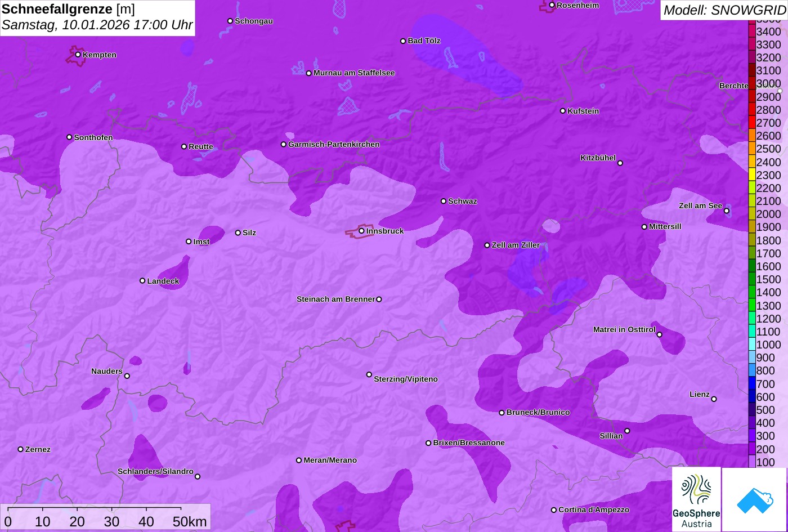Select the Sillian location dot
The height and width of the screenshot is (532, 788).
click(627, 431)
